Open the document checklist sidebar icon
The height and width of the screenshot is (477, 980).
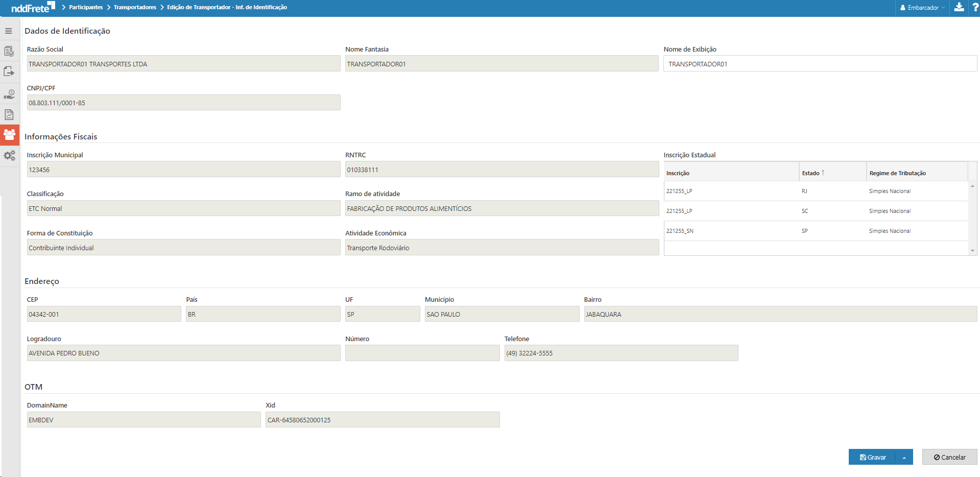pyautogui.click(x=9, y=51)
